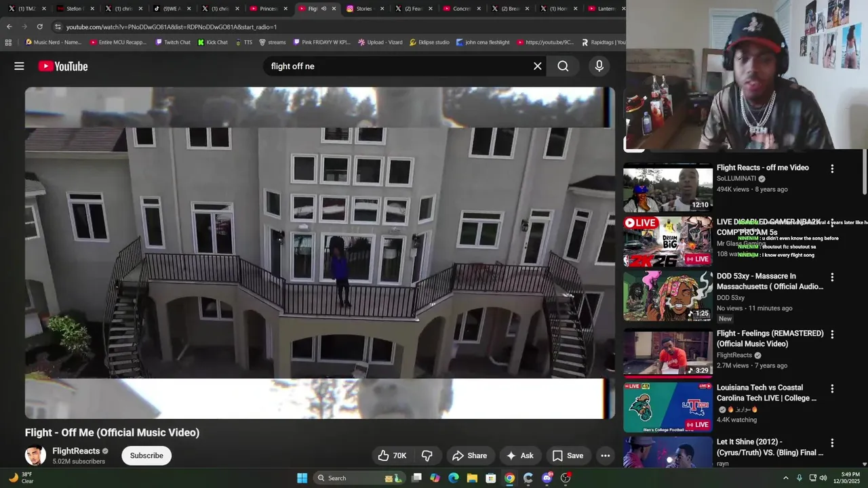Like the video with 70K likes
868x488 pixels.
click(391, 455)
